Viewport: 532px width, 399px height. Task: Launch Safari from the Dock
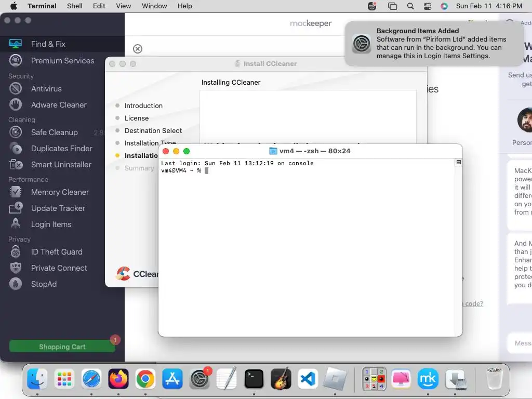tap(91, 379)
